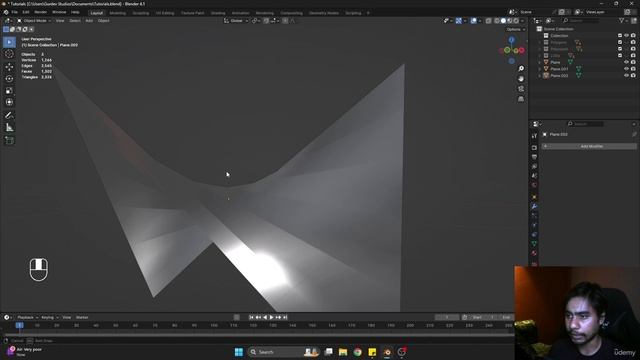Viewport: 640px width, 360px height.
Task: Hide Plane.001 with its eye icon
Action: coord(626,69)
